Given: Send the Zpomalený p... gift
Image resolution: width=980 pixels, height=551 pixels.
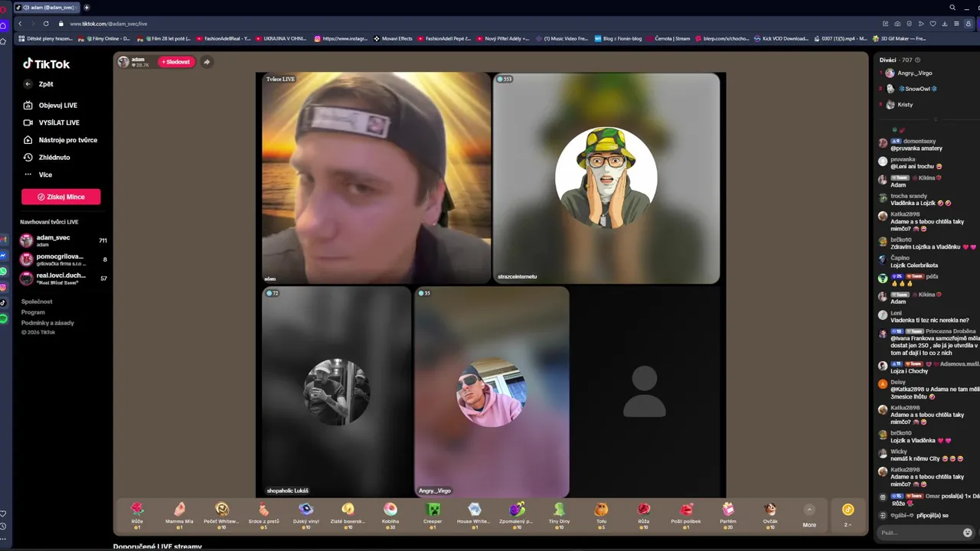Looking at the screenshot, I should [x=517, y=515].
